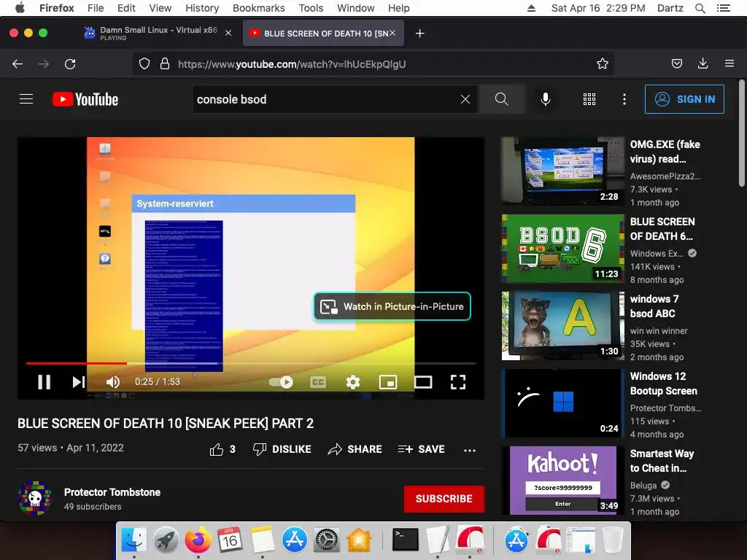Open the Firefox application menu
This screenshot has height=560, width=747.
(x=729, y=63)
